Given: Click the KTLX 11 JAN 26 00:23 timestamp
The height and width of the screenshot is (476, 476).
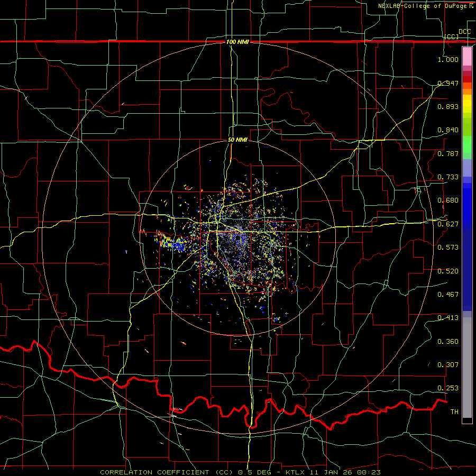Looking at the screenshot, I should (333, 472).
